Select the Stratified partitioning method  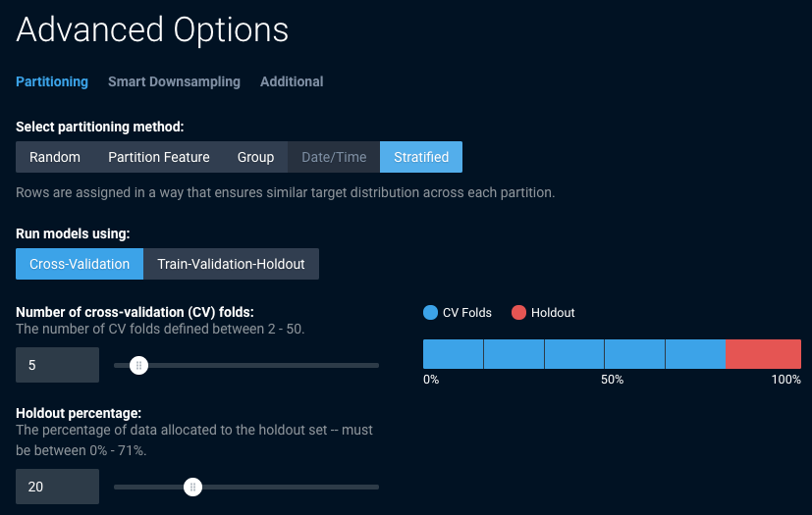421,157
